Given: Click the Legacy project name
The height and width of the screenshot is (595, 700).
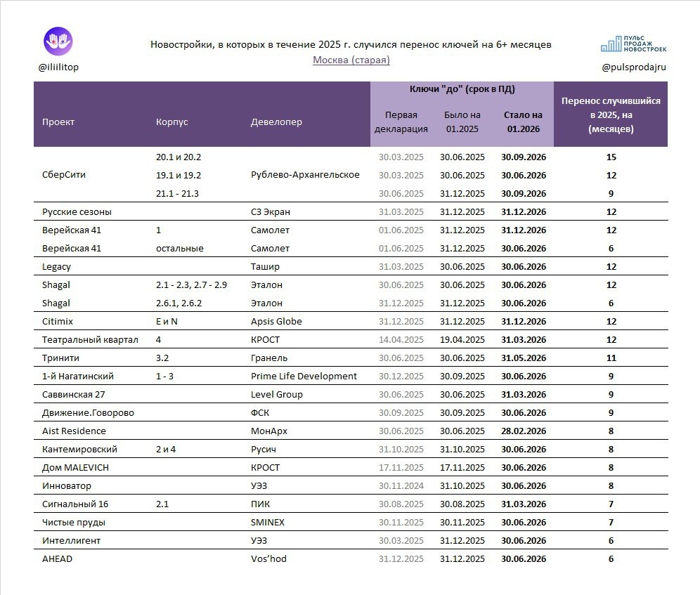Looking at the screenshot, I should pos(56,266).
